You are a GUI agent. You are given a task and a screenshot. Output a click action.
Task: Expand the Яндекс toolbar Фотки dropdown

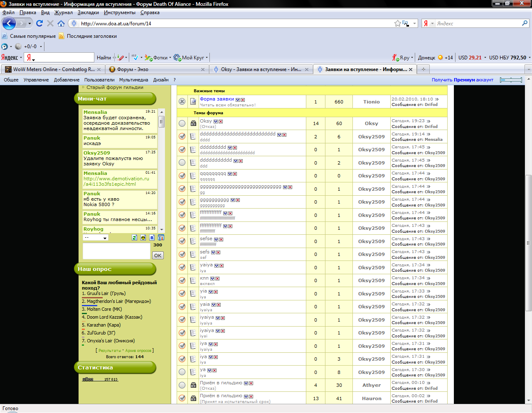click(x=170, y=58)
